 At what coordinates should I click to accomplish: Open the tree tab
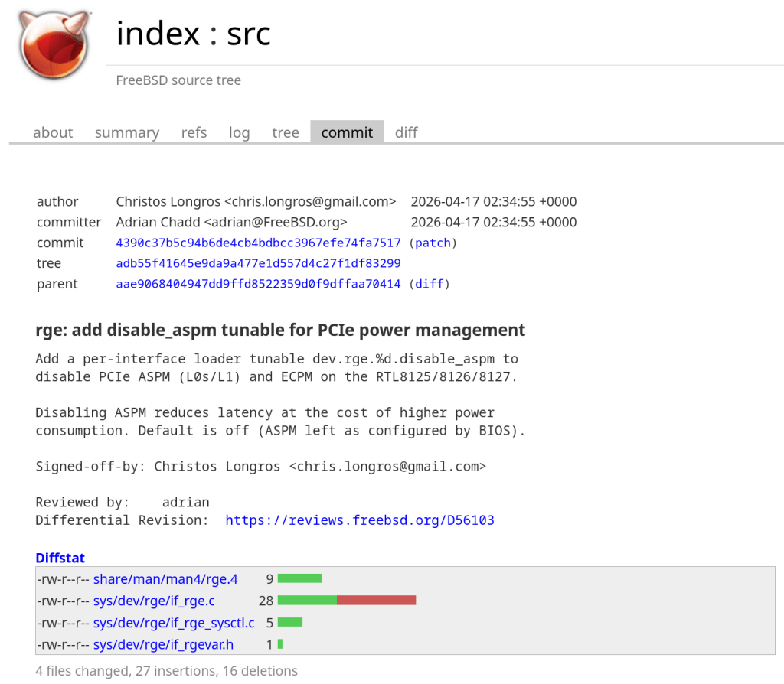coord(285,132)
